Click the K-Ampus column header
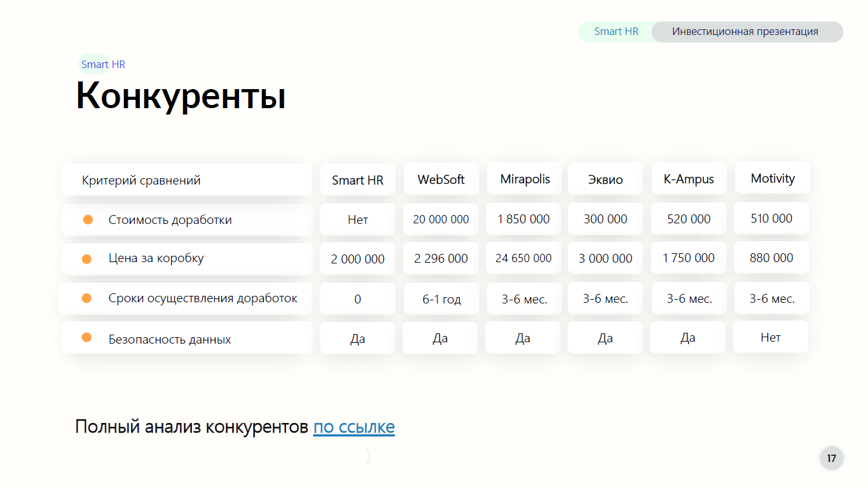 tap(689, 179)
